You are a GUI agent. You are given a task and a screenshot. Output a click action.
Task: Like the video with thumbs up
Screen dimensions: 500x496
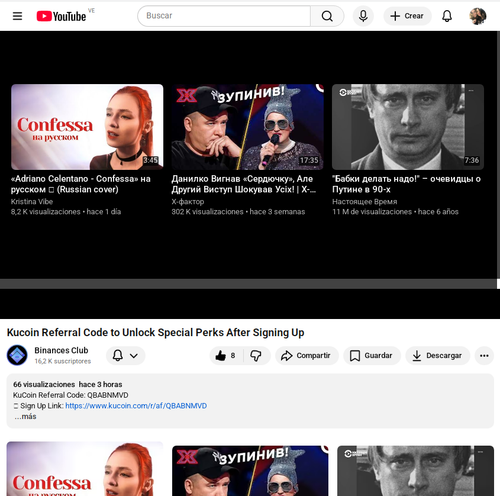pyautogui.click(x=226, y=356)
